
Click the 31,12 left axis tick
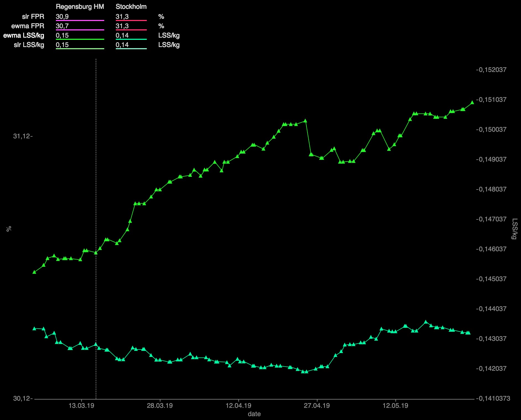coord(22,136)
